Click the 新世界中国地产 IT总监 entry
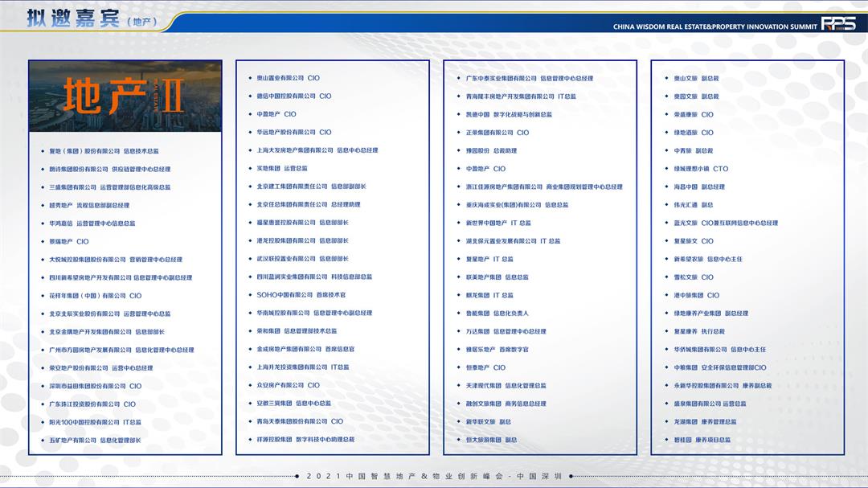The image size is (868, 488). 498,223
